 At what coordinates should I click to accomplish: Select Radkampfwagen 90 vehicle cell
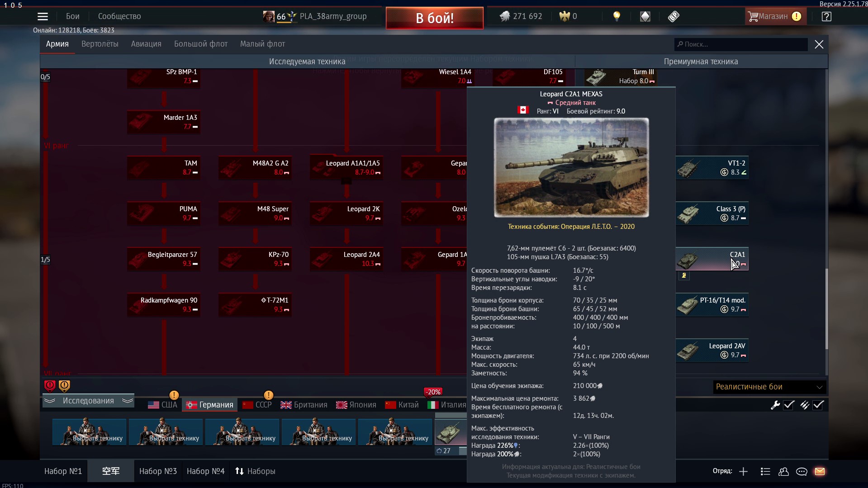[164, 305]
